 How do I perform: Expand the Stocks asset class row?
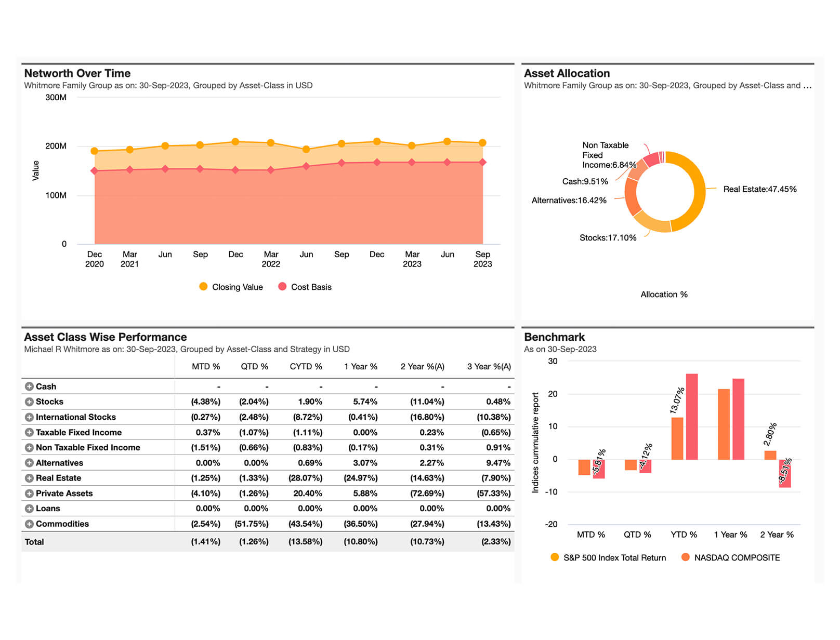tap(29, 402)
